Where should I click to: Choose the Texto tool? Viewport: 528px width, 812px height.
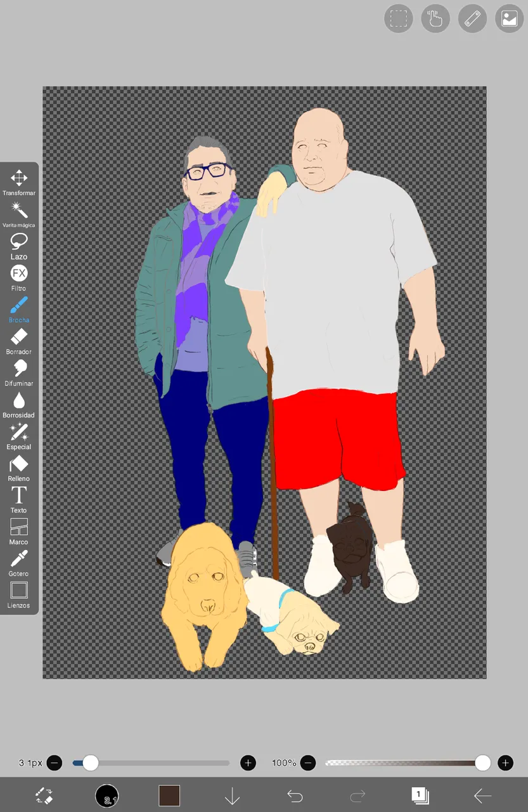coord(19,499)
